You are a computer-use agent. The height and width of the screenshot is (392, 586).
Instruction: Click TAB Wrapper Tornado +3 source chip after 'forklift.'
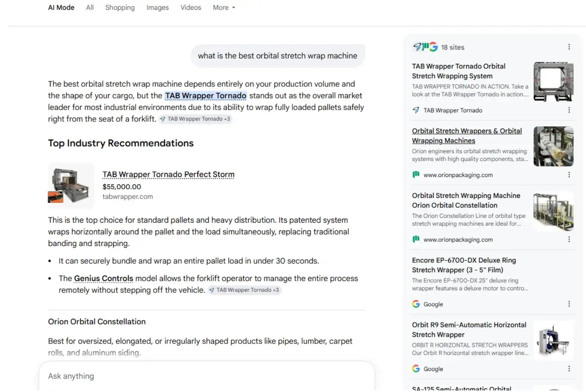tap(195, 119)
